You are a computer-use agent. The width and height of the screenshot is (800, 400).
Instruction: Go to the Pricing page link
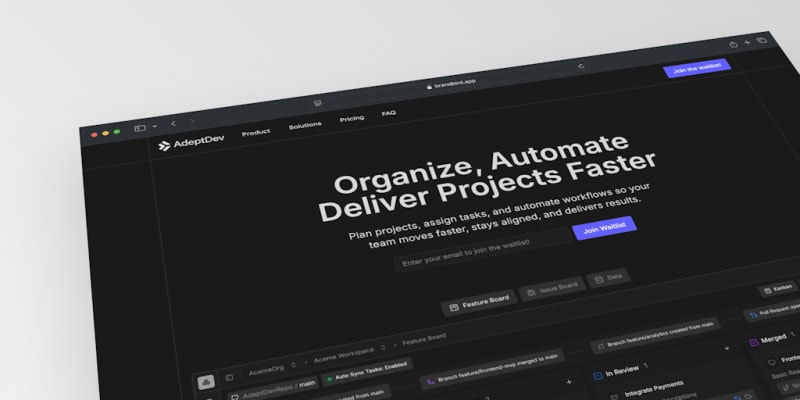352,118
